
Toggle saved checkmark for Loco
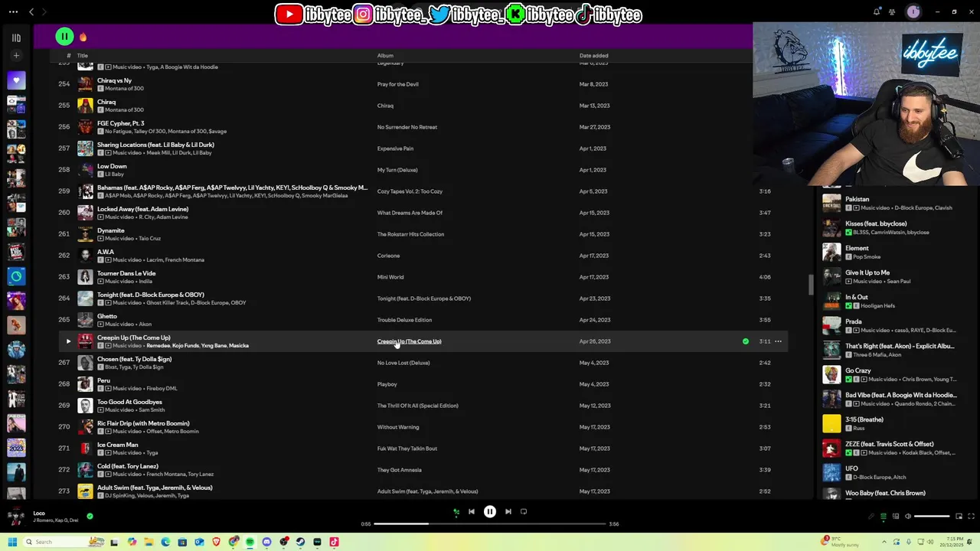(x=90, y=517)
